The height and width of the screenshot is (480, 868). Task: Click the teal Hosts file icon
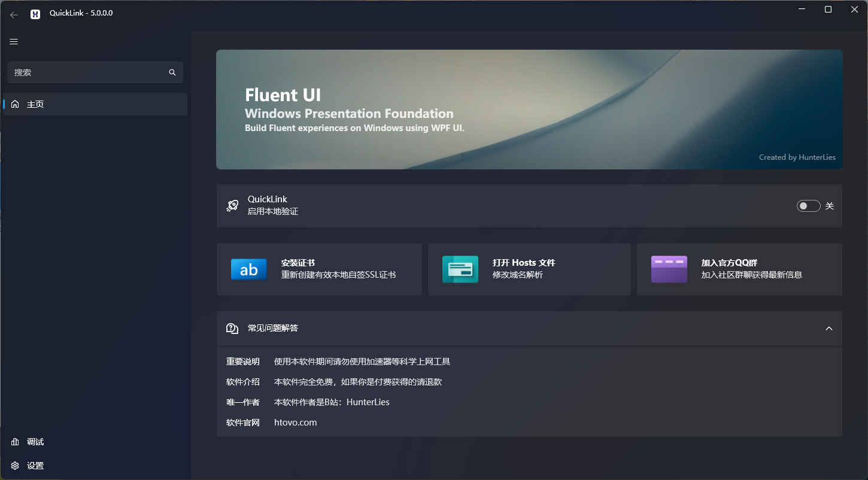[x=460, y=269]
